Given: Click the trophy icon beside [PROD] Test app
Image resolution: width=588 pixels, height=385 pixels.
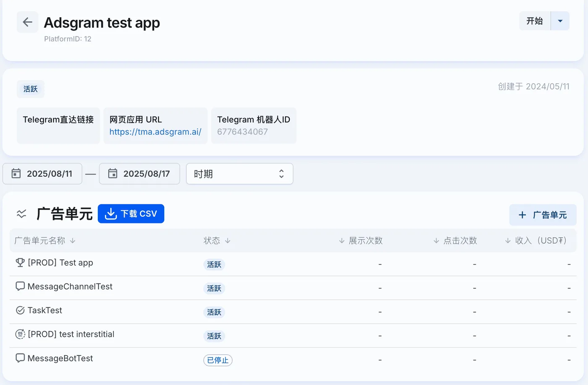Looking at the screenshot, I should tap(20, 263).
